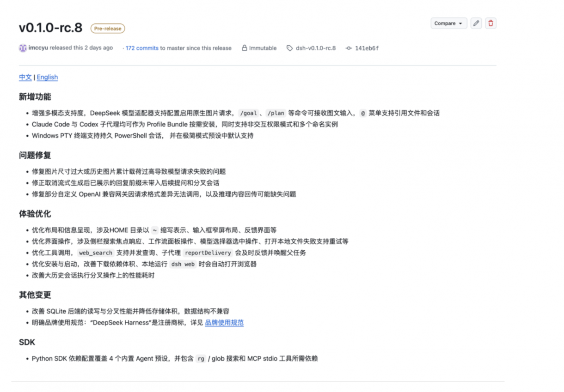This screenshot has height=392, width=564.
Task: Click the 改善大历史会话 bullet line
Action: point(93,276)
